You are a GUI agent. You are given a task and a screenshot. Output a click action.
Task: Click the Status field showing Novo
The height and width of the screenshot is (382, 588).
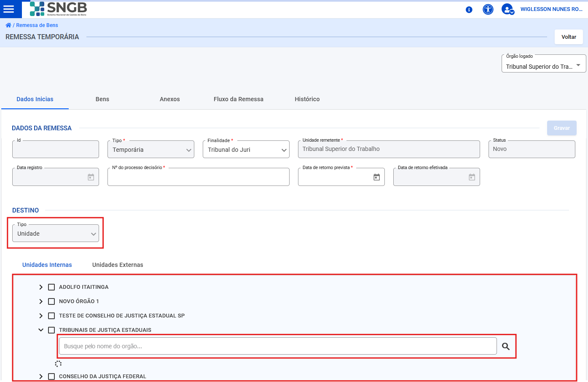[x=532, y=149]
